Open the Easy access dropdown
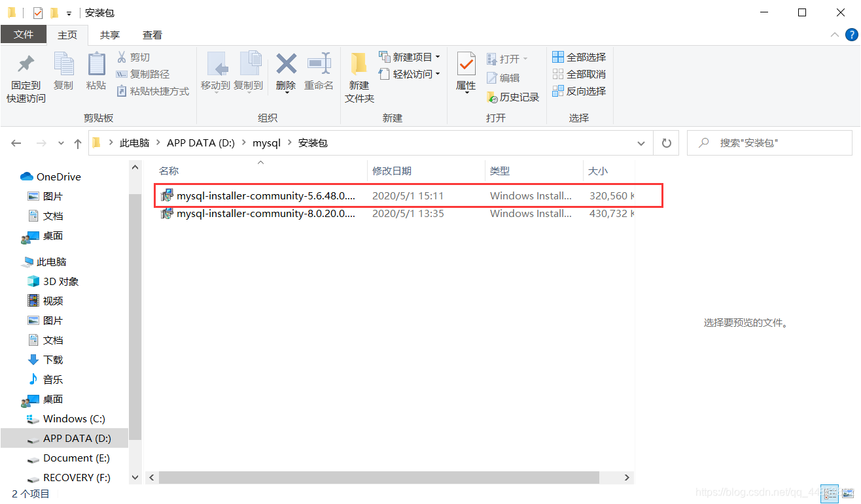Screen dimensions: 861x504 click(x=409, y=75)
